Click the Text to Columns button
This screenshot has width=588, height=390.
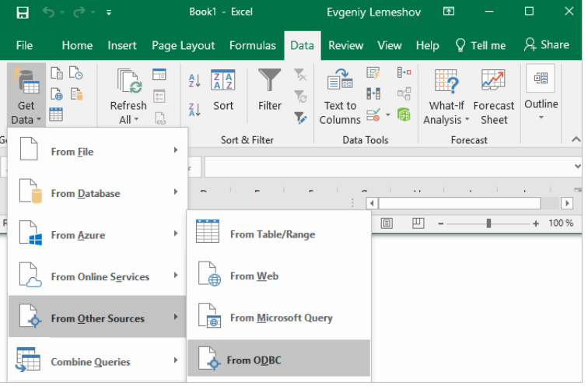point(340,97)
